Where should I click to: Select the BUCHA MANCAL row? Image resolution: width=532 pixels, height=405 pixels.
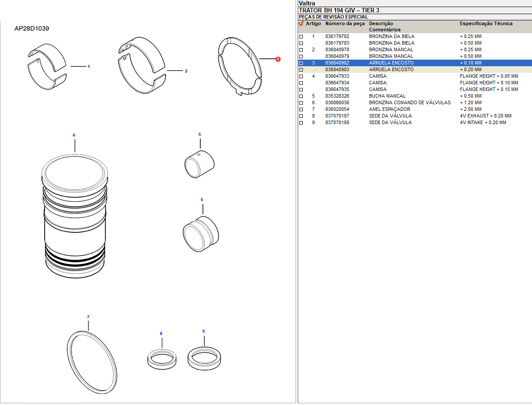[x=387, y=96]
